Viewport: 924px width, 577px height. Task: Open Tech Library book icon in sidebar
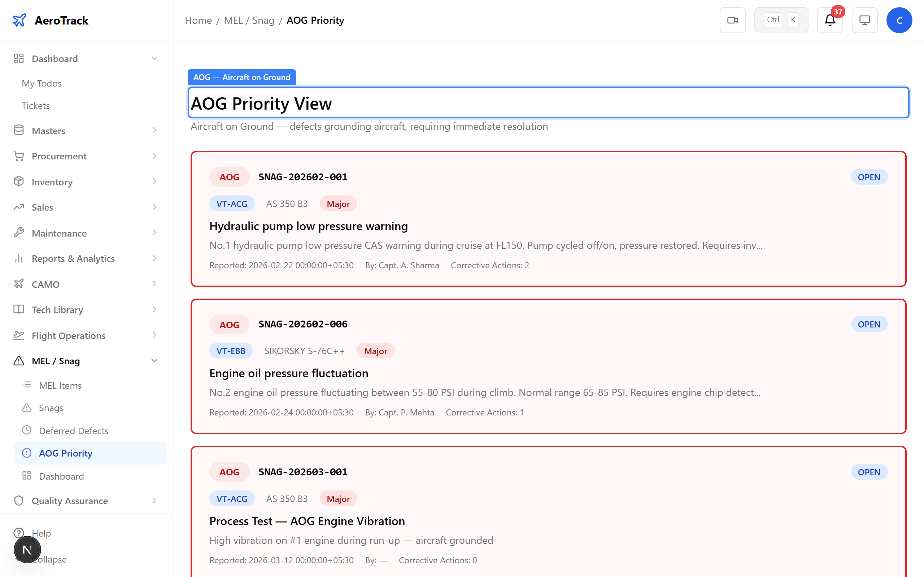[x=19, y=309]
